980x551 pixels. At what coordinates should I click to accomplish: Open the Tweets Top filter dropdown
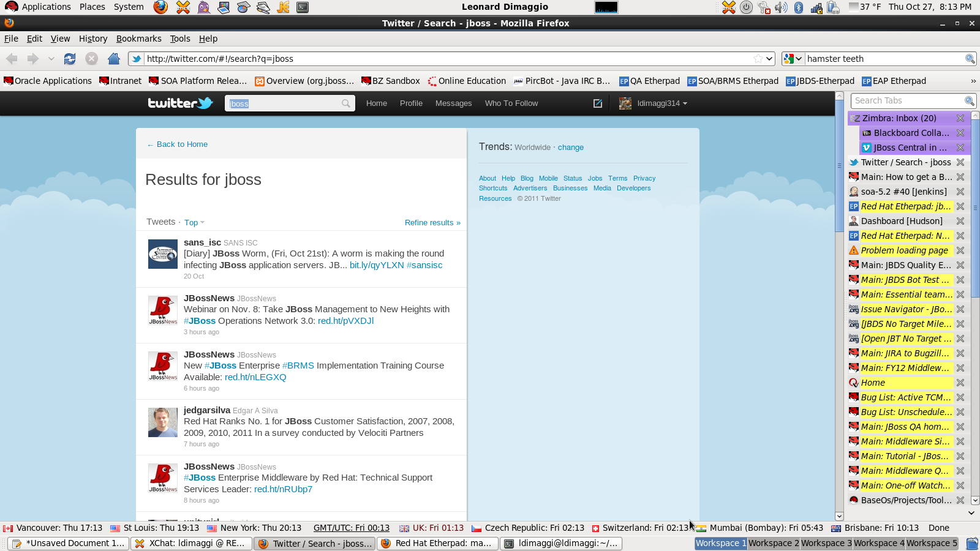point(195,223)
